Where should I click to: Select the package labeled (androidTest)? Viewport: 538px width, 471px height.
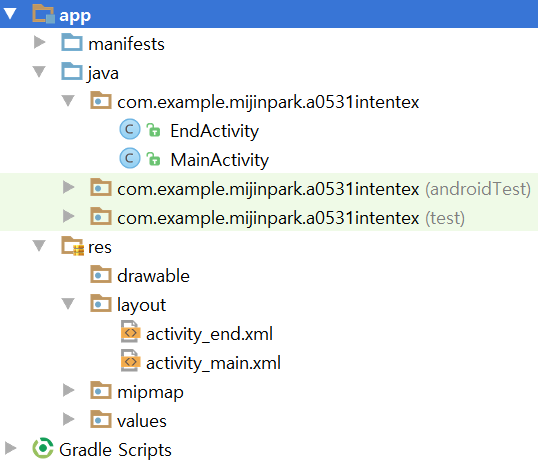(324, 189)
